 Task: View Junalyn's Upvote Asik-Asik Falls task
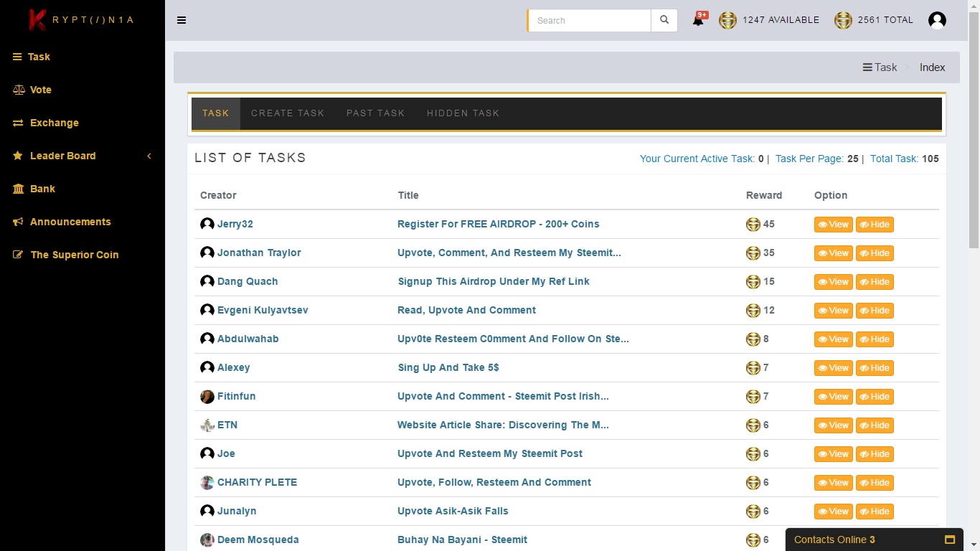[x=833, y=512]
